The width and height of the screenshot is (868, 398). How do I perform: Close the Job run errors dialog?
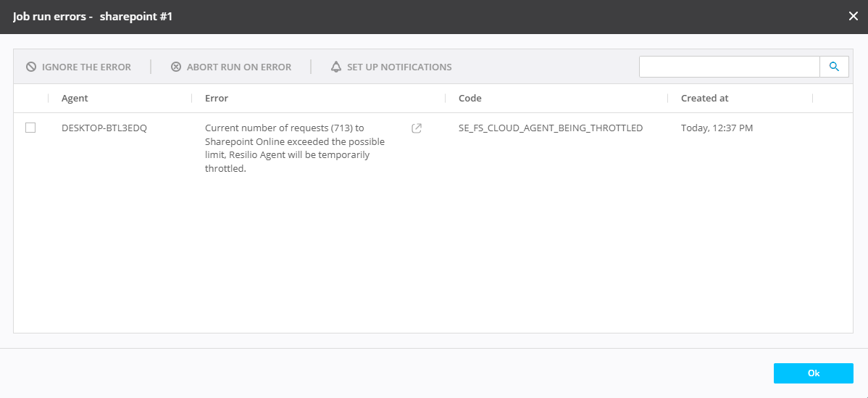(854, 16)
